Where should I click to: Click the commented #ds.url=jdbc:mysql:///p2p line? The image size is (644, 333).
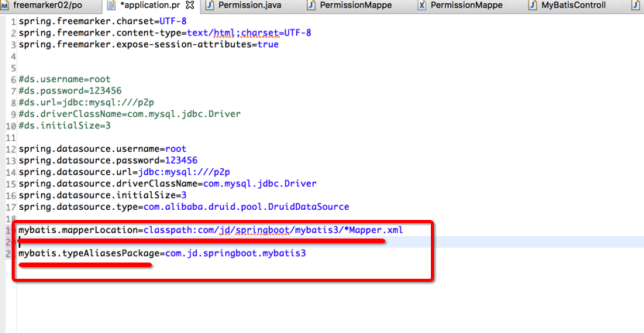(x=86, y=102)
